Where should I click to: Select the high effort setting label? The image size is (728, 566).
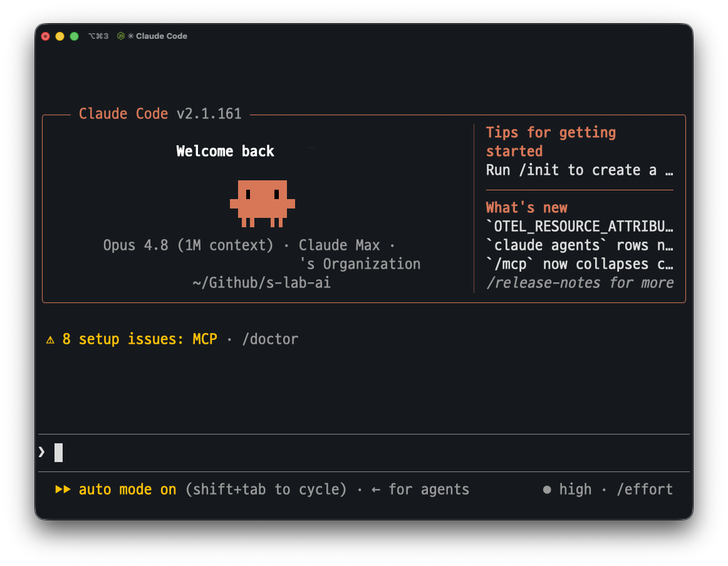[575, 490]
